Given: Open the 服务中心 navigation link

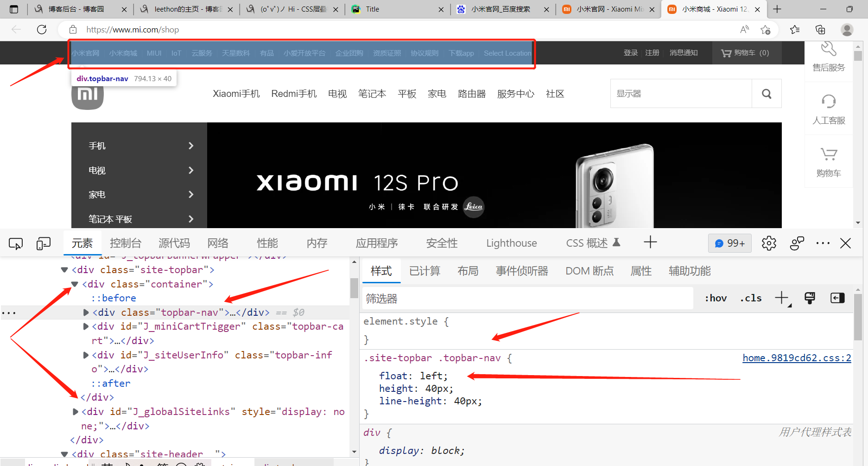Looking at the screenshot, I should [x=515, y=94].
